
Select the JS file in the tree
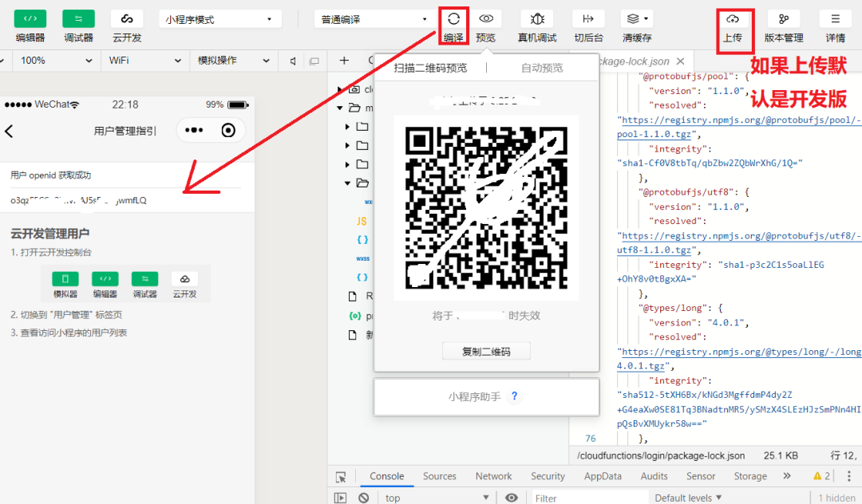pos(362,221)
